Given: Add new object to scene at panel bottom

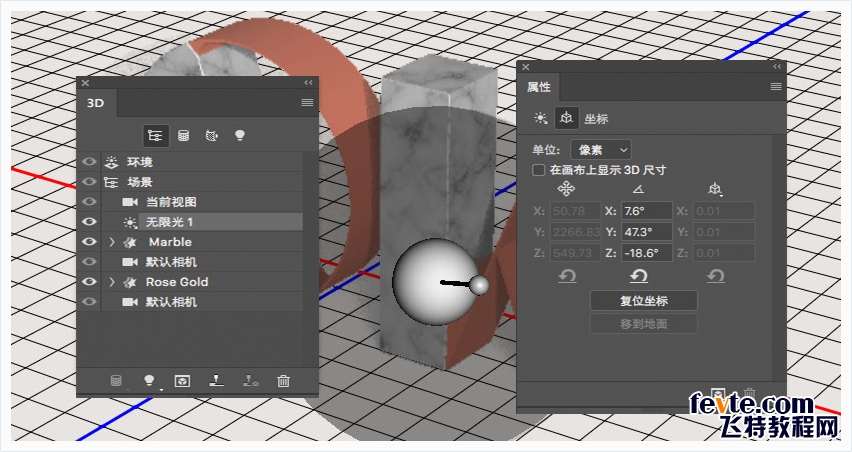Looking at the screenshot, I should [116, 381].
